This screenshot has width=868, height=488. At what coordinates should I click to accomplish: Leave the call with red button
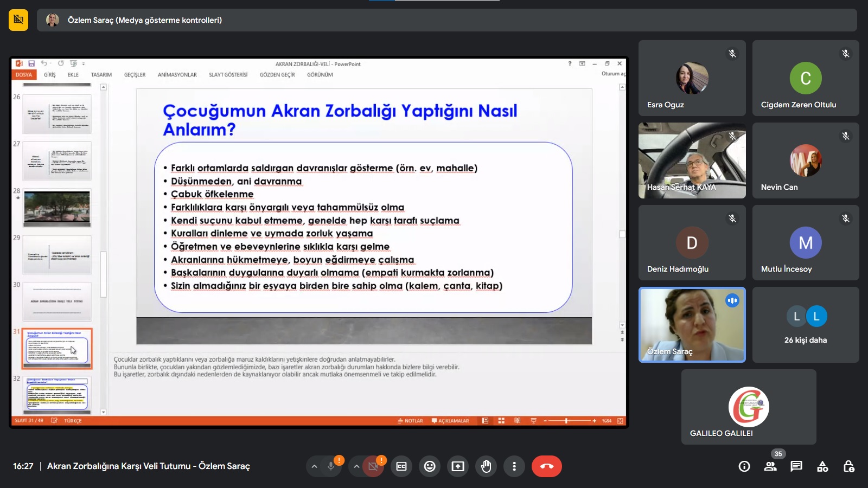pyautogui.click(x=546, y=466)
